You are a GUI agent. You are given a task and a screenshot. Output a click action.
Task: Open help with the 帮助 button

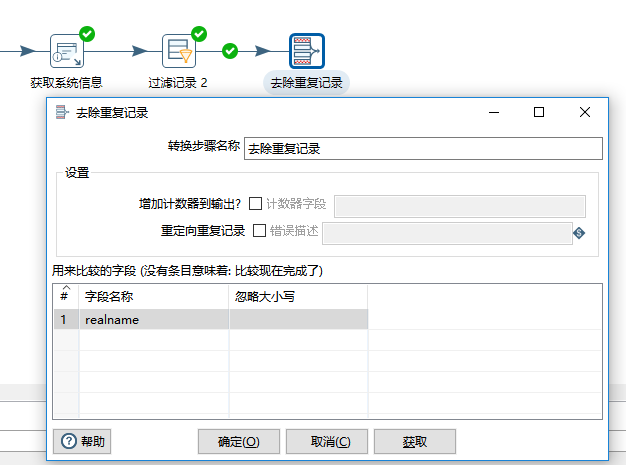pos(82,441)
